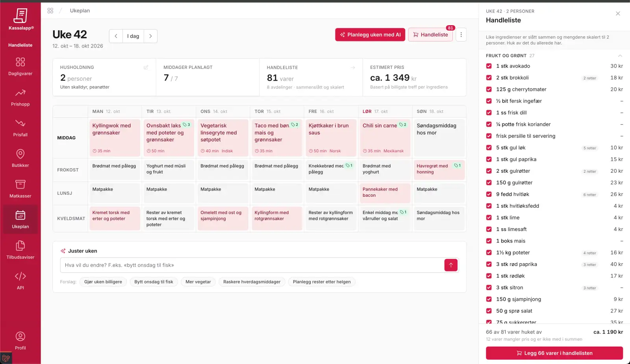Image resolution: width=630 pixels, height=364 pixels.
Task: Open the three-dot more options menu
Action: coord(461,35)
